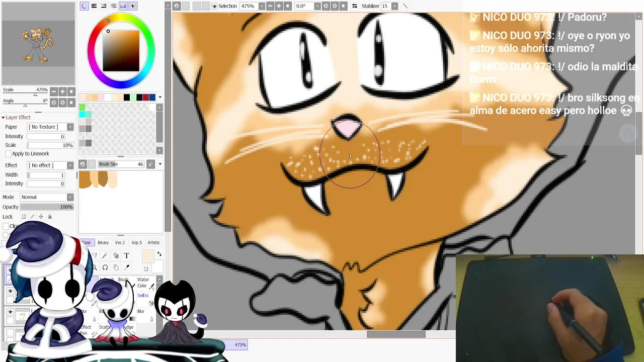Zoom in with the toolbar plus button
This screenshot has width=644, height=362.
pyautogui.click(x=279, y=6)
